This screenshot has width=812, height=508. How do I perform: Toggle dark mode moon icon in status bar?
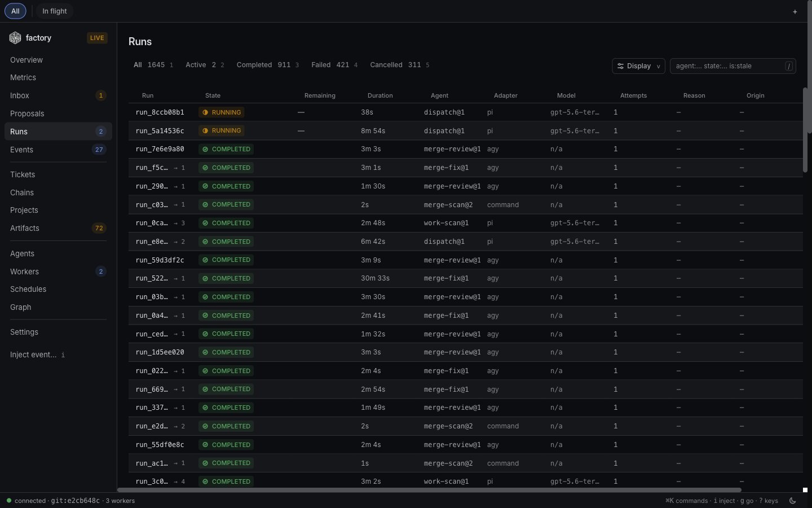[x=793, y=501]
